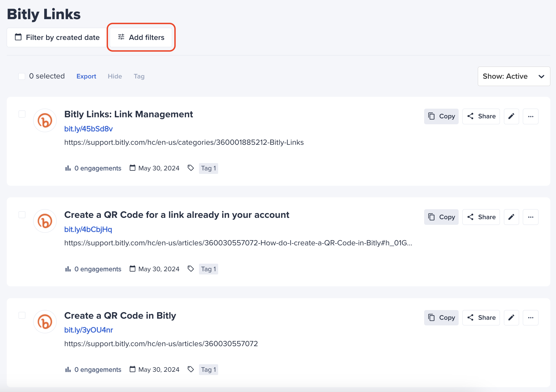The image size is (556, 392).
Task: Select checkbox for QR Code link already in account
Action: coord(22,215)
